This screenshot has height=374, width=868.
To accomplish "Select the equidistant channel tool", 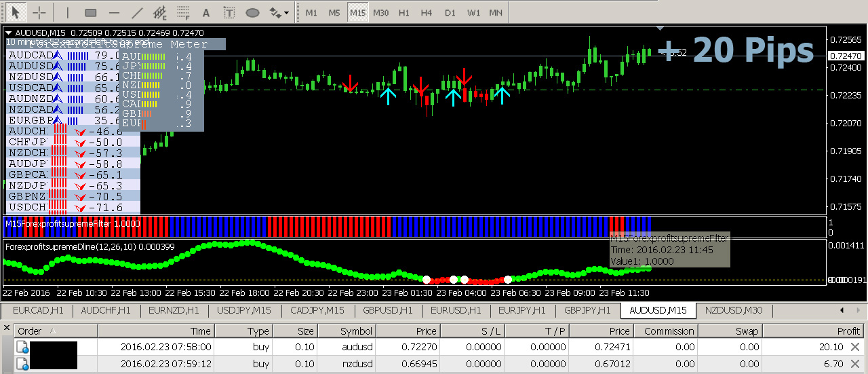I will [x=160, y=12].
